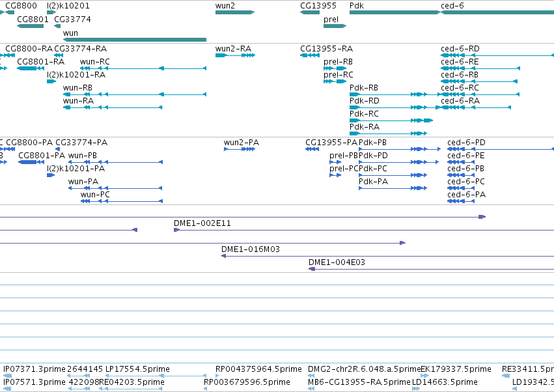The width and height of the screenshot is (554, 392).
Task: Click protein CG13955-PA
Action: (312, 149)
